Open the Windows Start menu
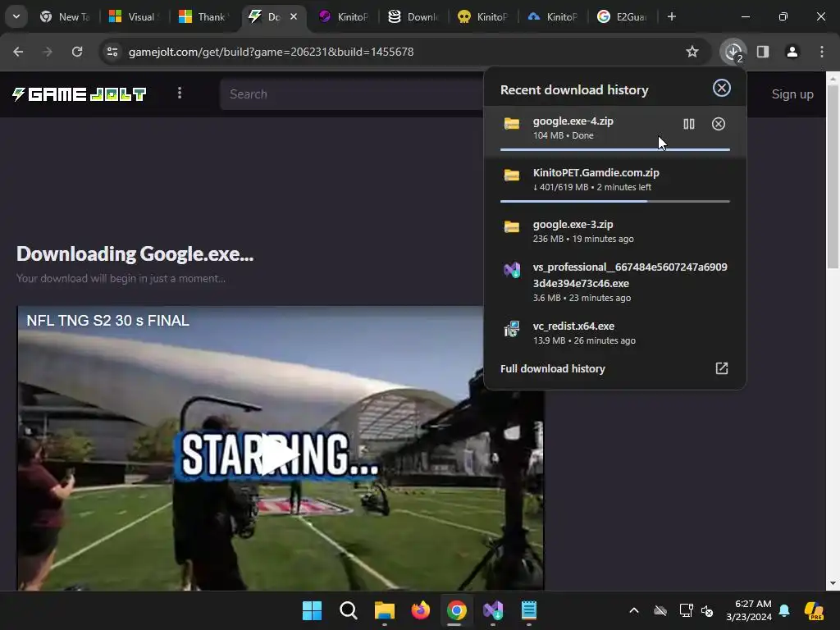This screenshot has height=630, width=840. 312,610
